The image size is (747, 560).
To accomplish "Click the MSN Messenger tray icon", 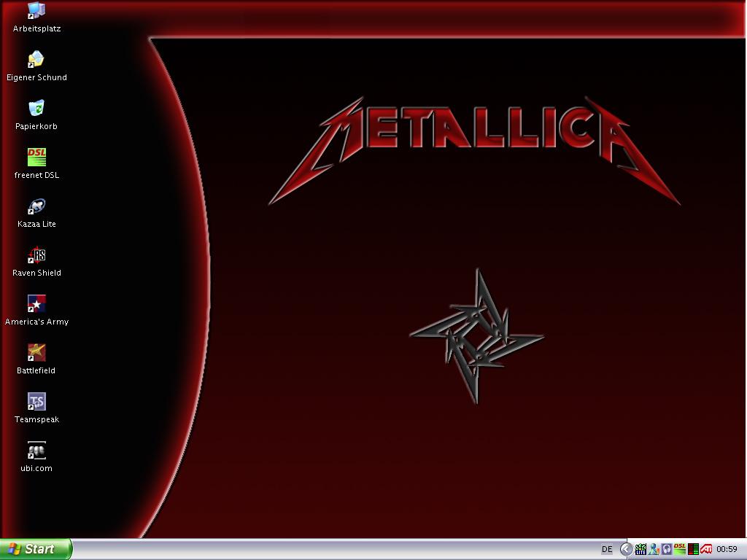I will [x=654, y=549].
